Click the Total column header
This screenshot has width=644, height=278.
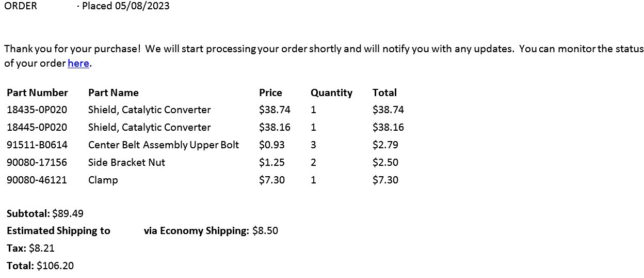pyautogui.click(x=384, y=92)
